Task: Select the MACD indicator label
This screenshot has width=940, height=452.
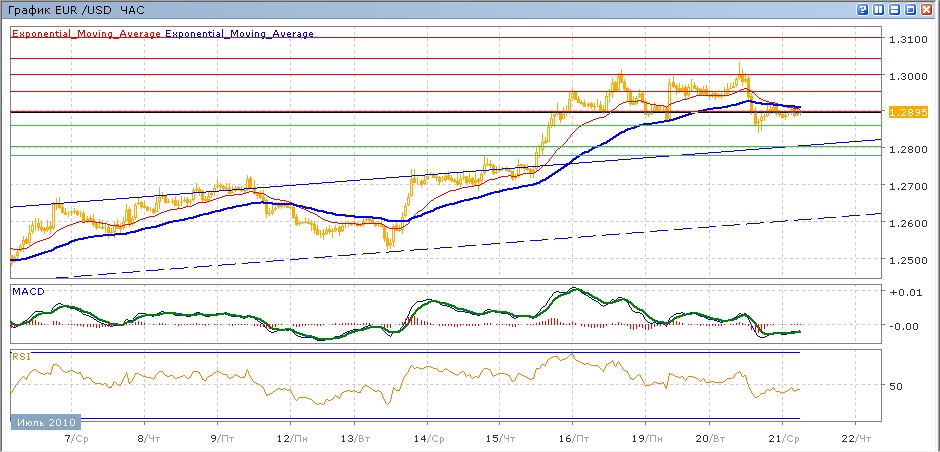Action: pyautogui.click(x=29, y=291)
